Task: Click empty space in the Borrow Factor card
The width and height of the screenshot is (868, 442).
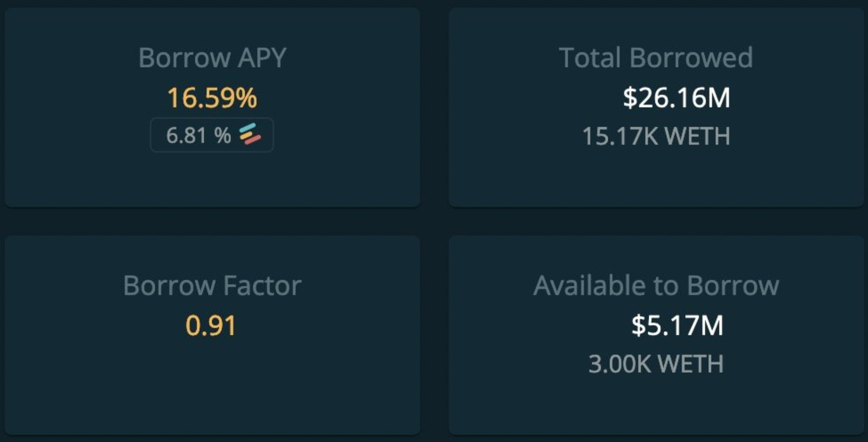Action: 212,393
